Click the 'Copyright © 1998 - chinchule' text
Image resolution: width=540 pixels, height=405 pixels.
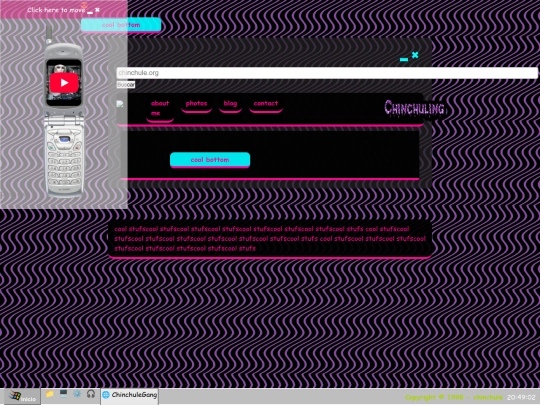coord(454,397)
